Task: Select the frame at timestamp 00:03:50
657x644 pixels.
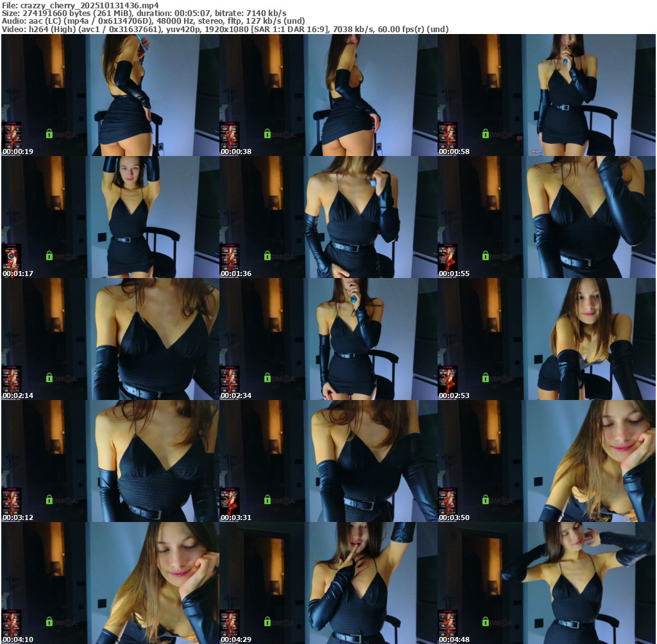Action: pyautogui.click(x=546, y=460)
